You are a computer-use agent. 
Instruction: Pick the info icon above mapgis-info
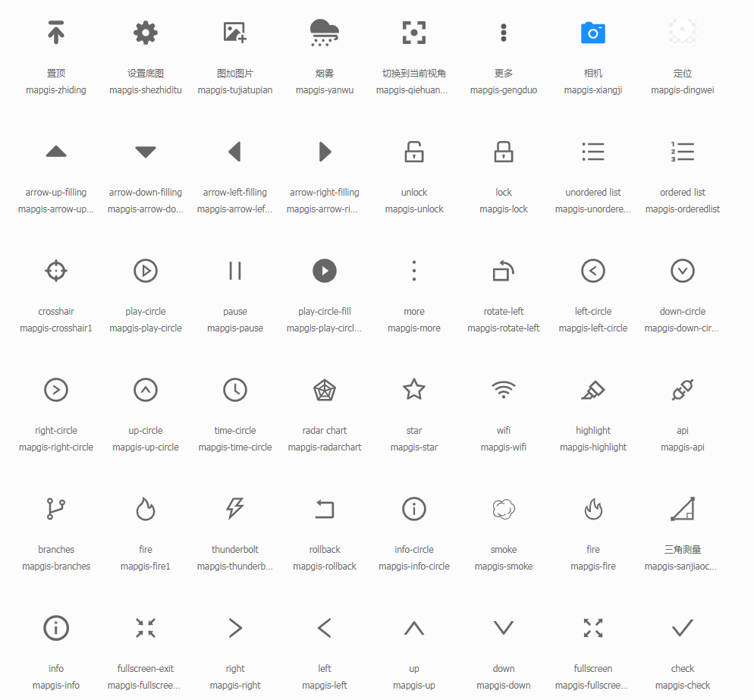coord(56,628)
